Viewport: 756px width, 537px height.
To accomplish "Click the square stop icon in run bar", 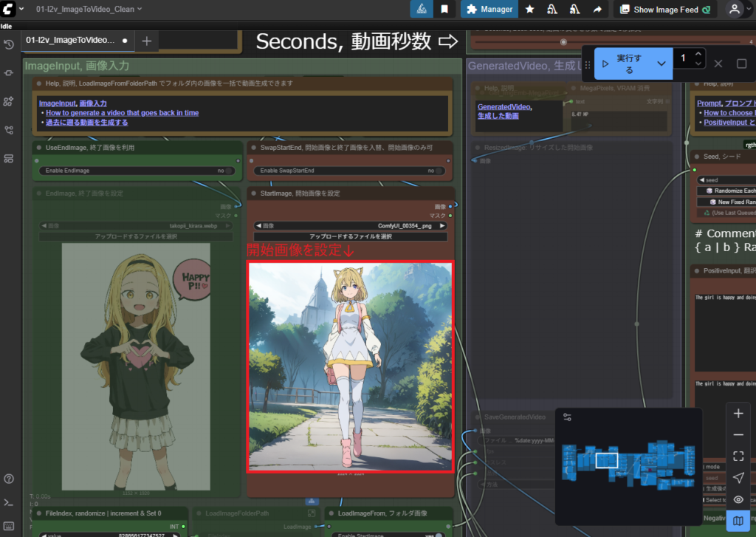I will (x=741, y=64).
